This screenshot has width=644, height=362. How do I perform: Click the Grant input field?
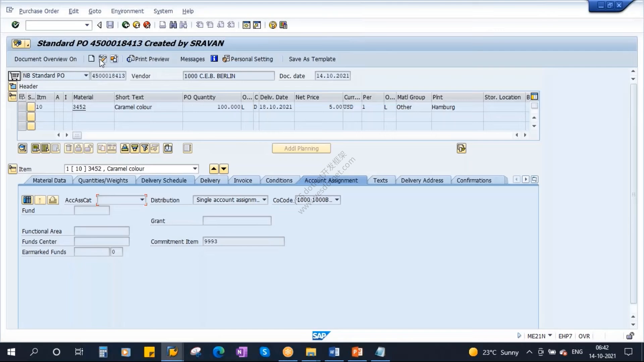click(237, 221)
